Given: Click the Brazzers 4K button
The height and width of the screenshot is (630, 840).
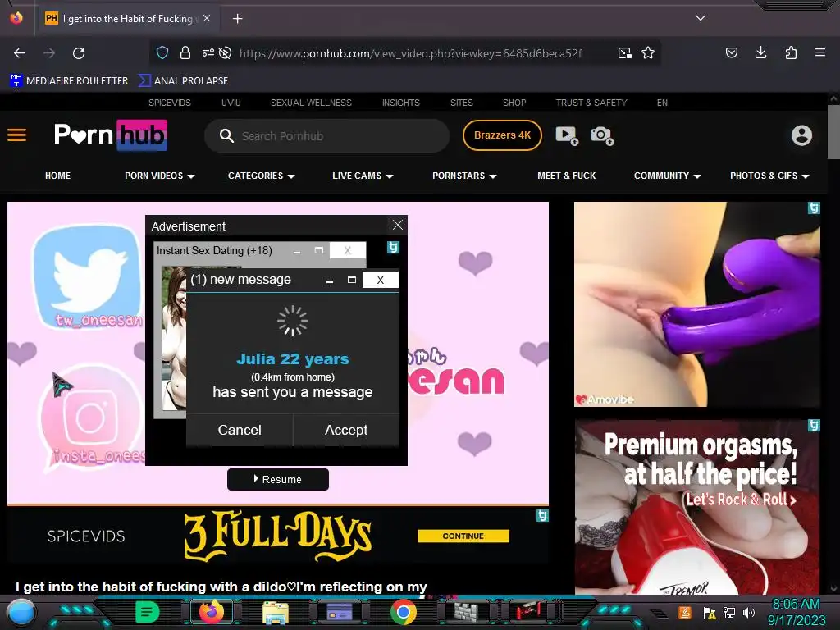Looking at the screenshot, I should point(502,135).
